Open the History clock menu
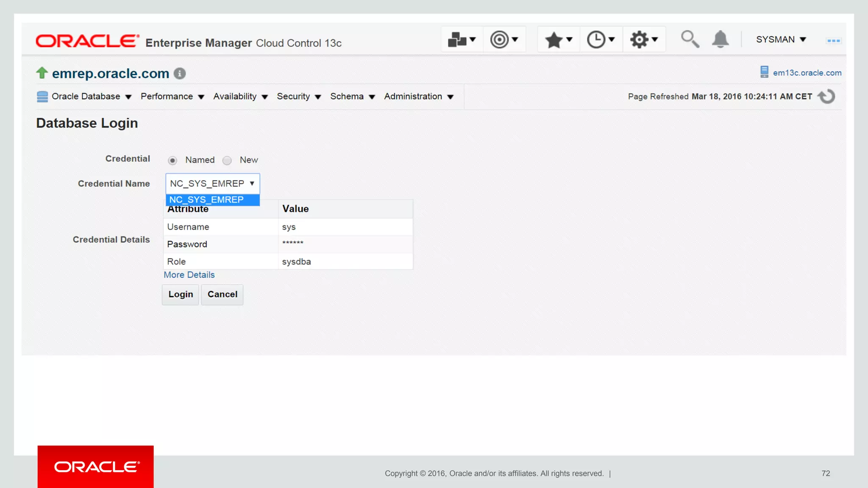This screenshot has height=488, width=868. (601, 39)
